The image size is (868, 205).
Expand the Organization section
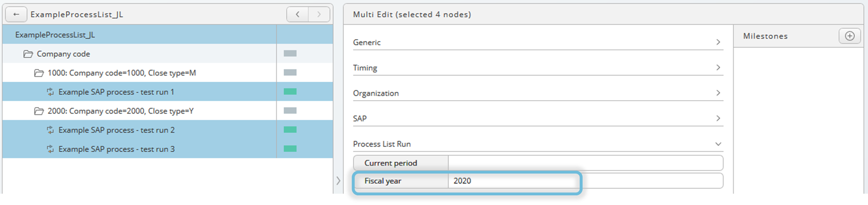click(538, 93)
